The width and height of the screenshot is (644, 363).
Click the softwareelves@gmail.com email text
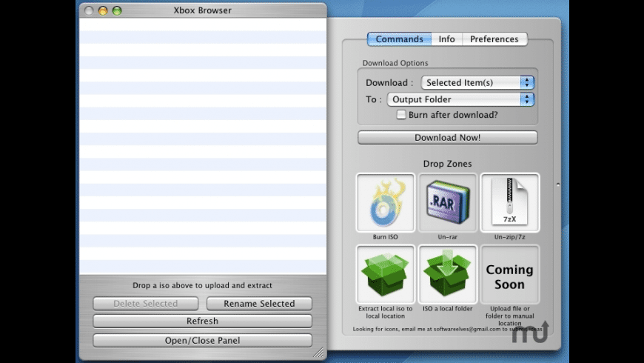467,329
